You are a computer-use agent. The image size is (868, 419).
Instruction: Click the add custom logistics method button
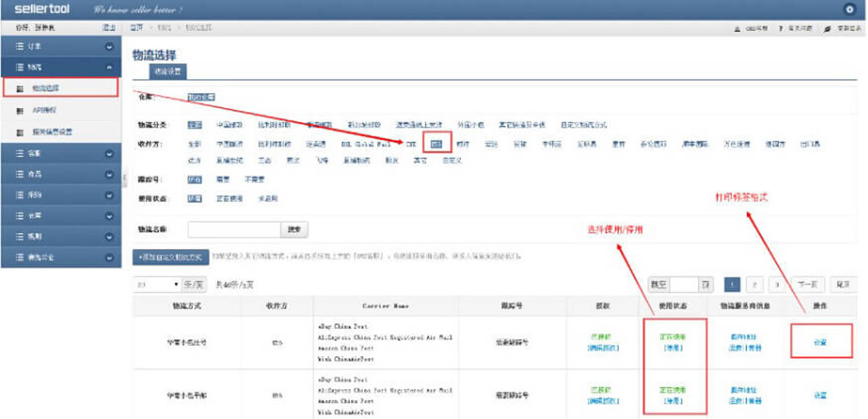pyautogui.click(x=170, y=257)
